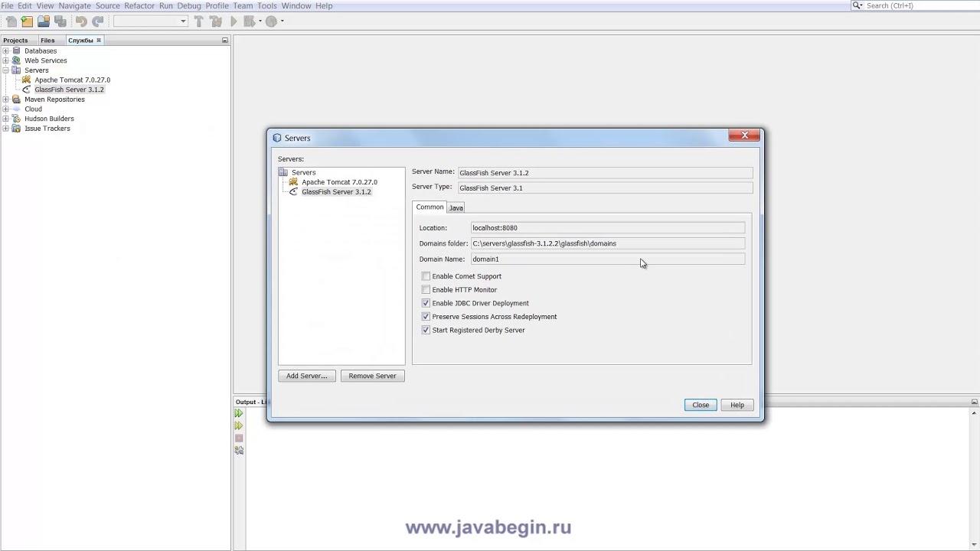Expand the Cloud tree node
980x551 pixels.
click(x=5, y=109)
